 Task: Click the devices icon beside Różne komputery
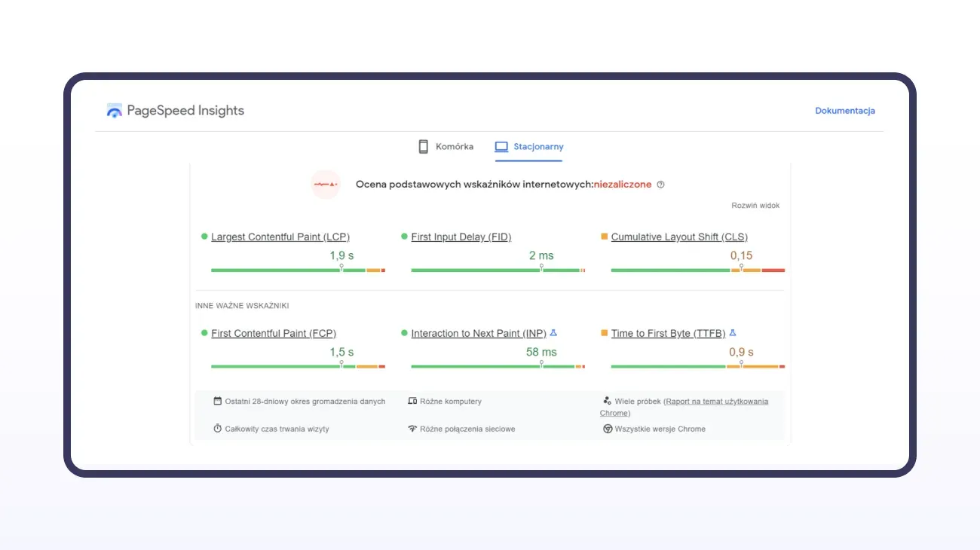point(412,401)
